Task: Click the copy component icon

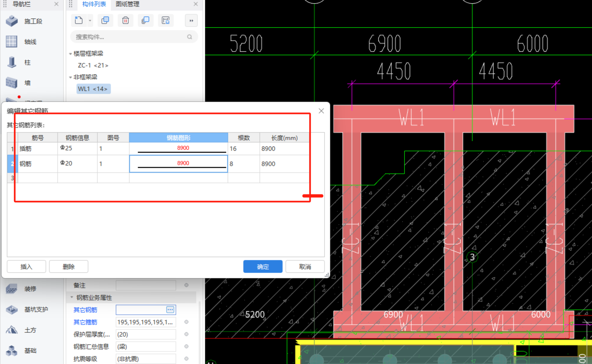Action: point(105,20)
